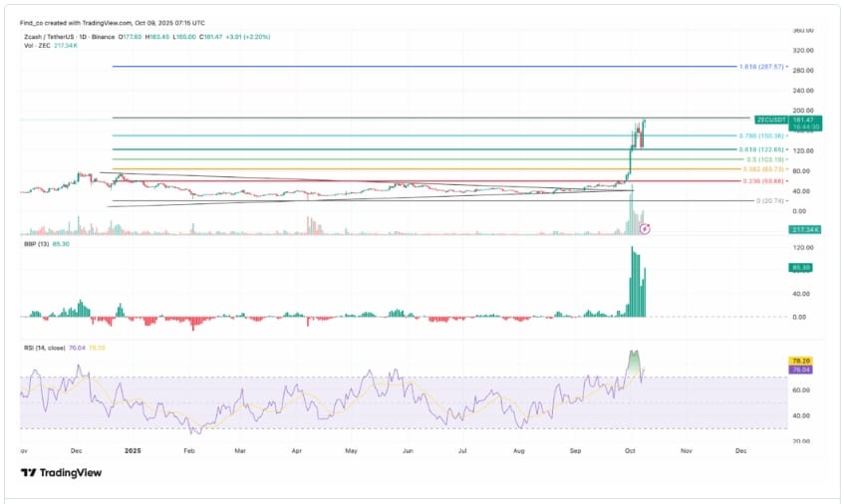Click the Feb label on the time axis
844x504 pixels.
pos(188,451)
